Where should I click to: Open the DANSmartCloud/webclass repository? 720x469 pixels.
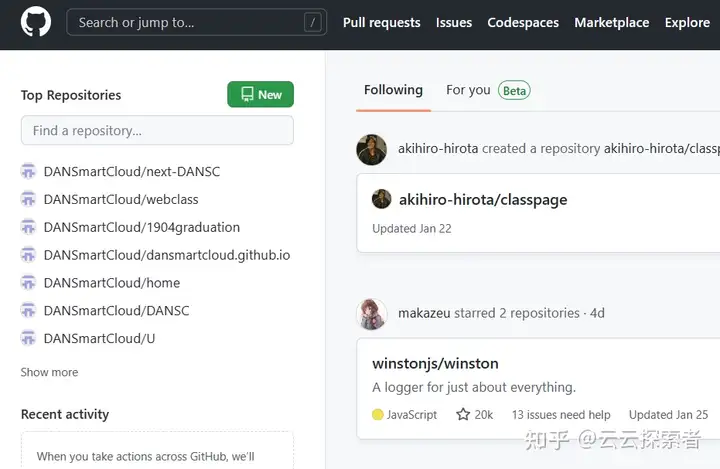tap(121, 200)
